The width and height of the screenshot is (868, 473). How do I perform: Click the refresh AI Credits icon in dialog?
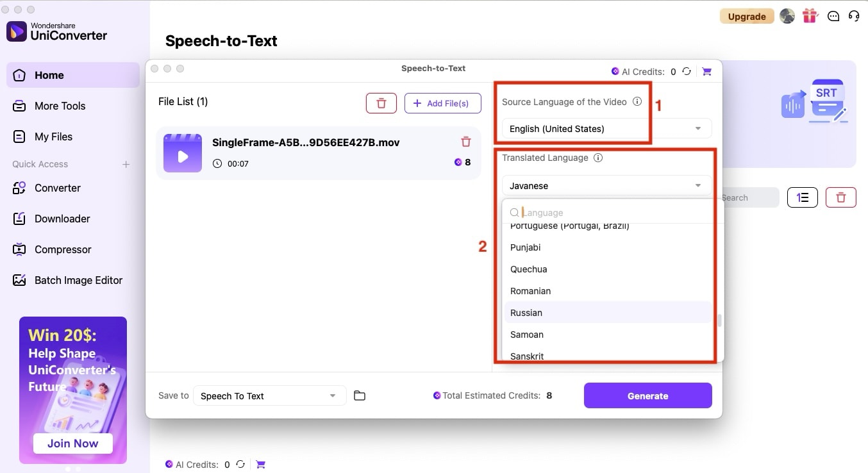coord(687,72)
